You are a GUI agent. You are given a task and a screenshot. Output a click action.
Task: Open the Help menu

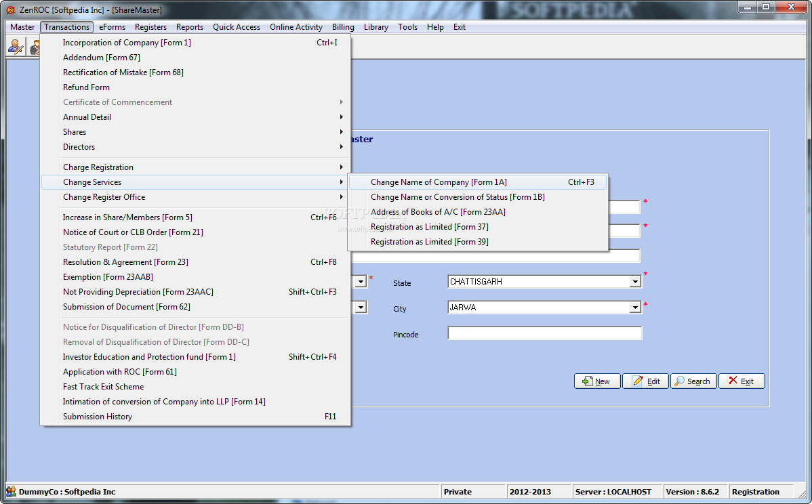(435, 27)
